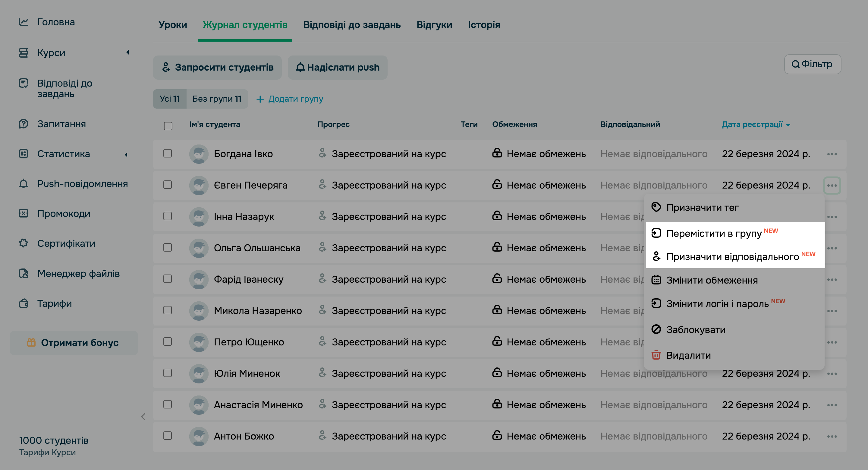
Task: Click Видалити trash icon in context menu
Action: pyautogui.click(x=656, y=355)
